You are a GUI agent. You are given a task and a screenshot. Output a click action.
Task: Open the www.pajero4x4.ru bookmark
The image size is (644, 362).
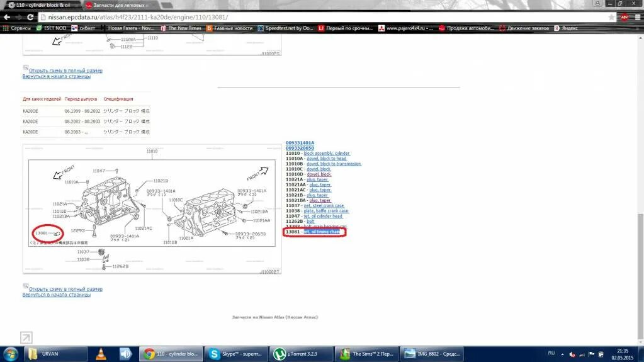pyautogui.click(x=406, y=28)
